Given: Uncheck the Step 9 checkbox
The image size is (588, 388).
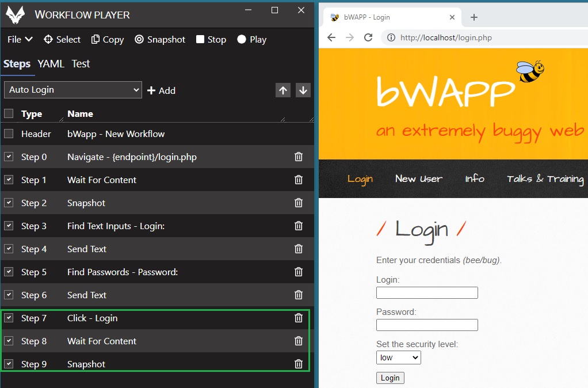Looking at the screenshot, I should (9, 364).
